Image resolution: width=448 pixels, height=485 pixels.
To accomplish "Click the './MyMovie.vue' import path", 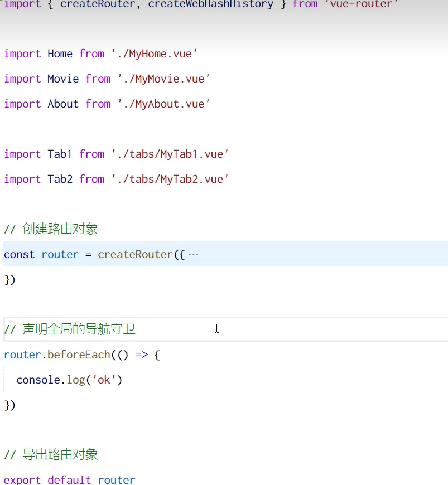I will click(162, 79).
